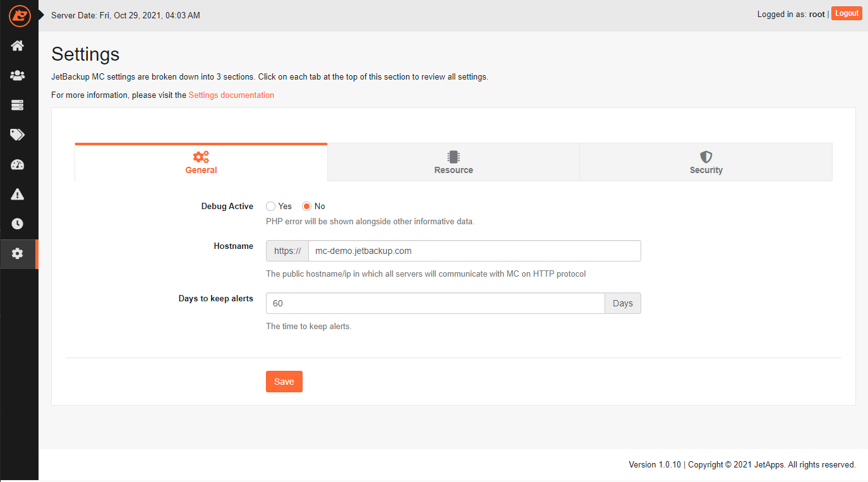Click the Server Date text
This screenshot has width=868, height=482.
(126, 15)
